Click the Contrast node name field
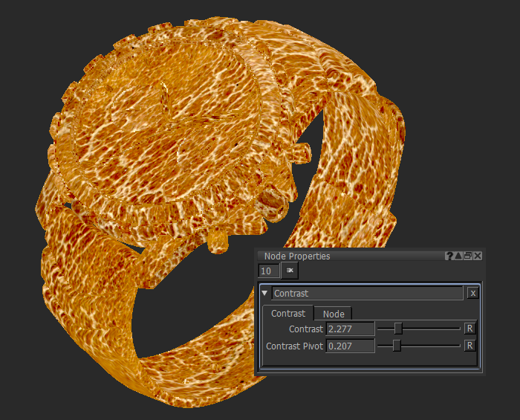Screen dimensions: 520x420 click(x=367, y=293)
